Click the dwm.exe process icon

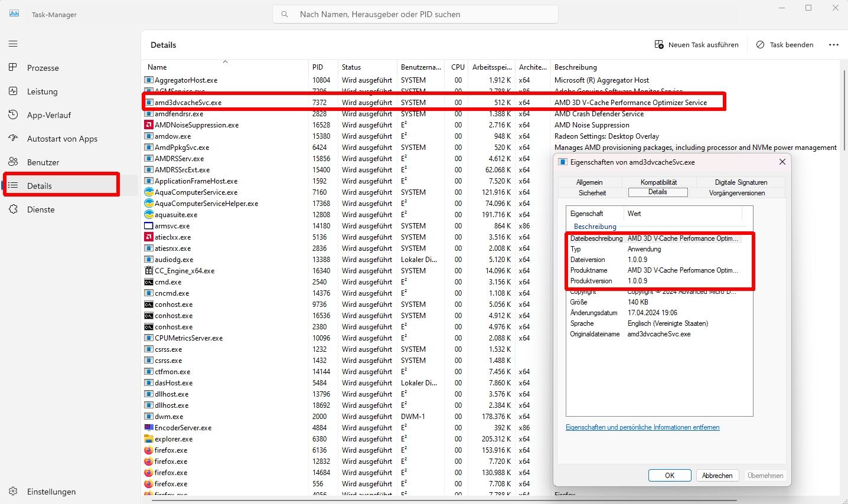pos(149,416)
